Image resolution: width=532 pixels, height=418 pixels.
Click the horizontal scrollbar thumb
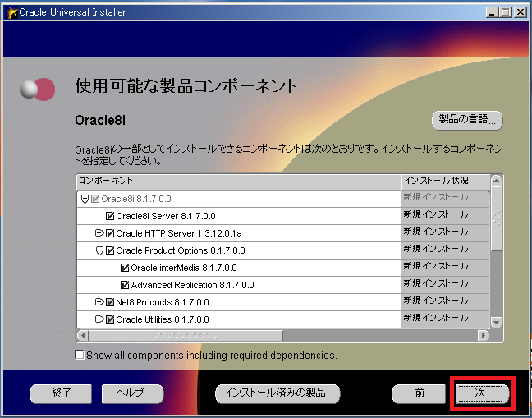tap(186, 336)
